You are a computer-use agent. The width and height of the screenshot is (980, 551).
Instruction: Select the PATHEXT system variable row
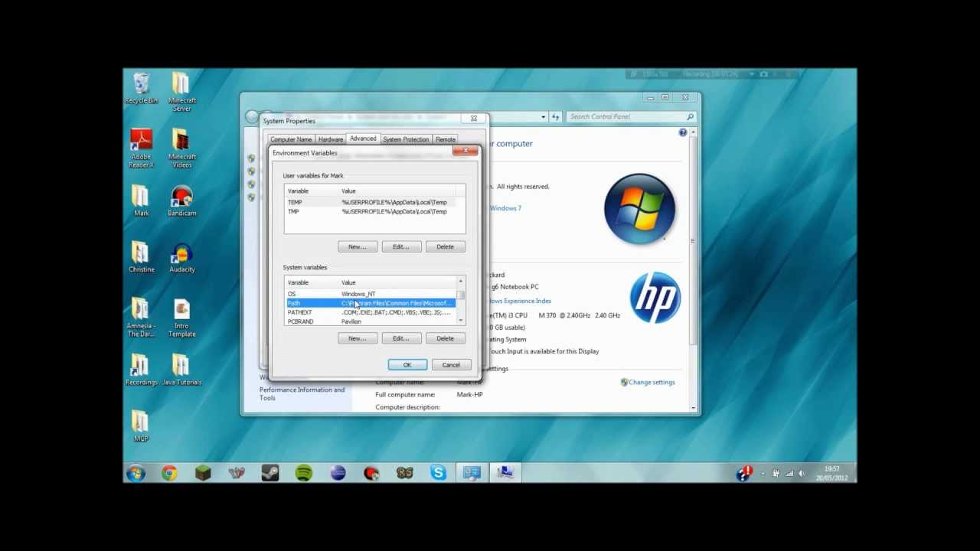[x=371, y=312]
